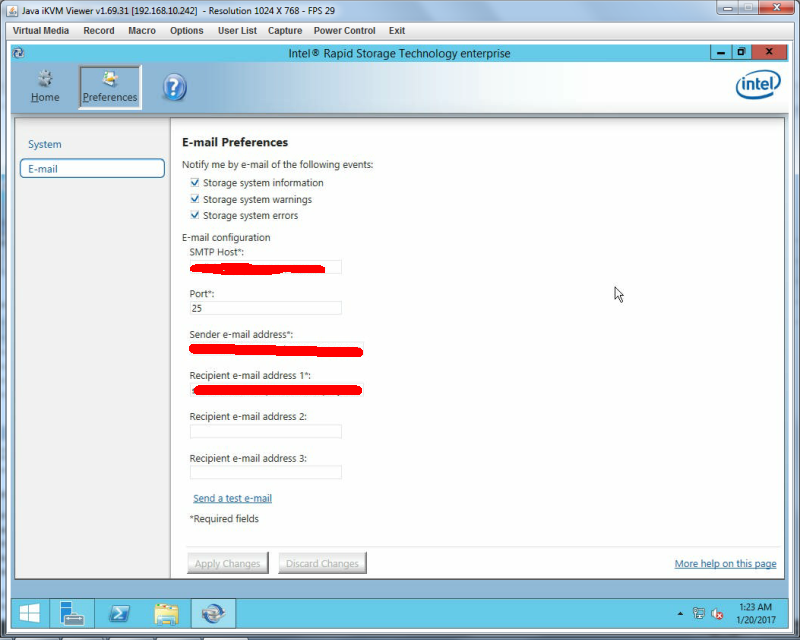This screenshot has width=800, height=640.
Task: Minimize the Intel Rapid Storage window
Action: pyautogui.click(x=721, y=52)
